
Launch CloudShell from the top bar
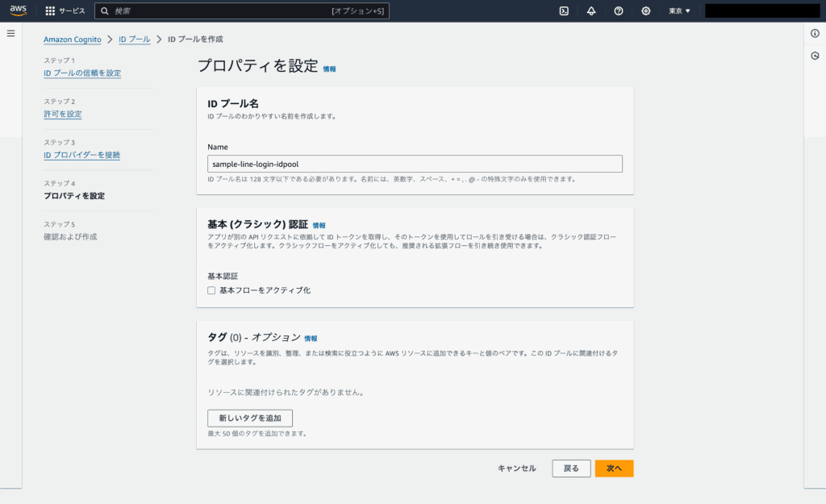(564, 11)
